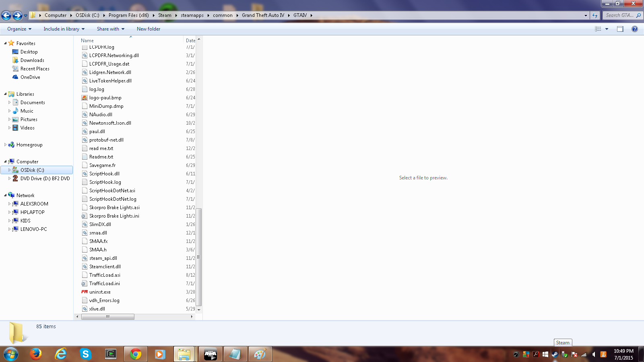Open recent pages dropdown beside Forward

26,16
